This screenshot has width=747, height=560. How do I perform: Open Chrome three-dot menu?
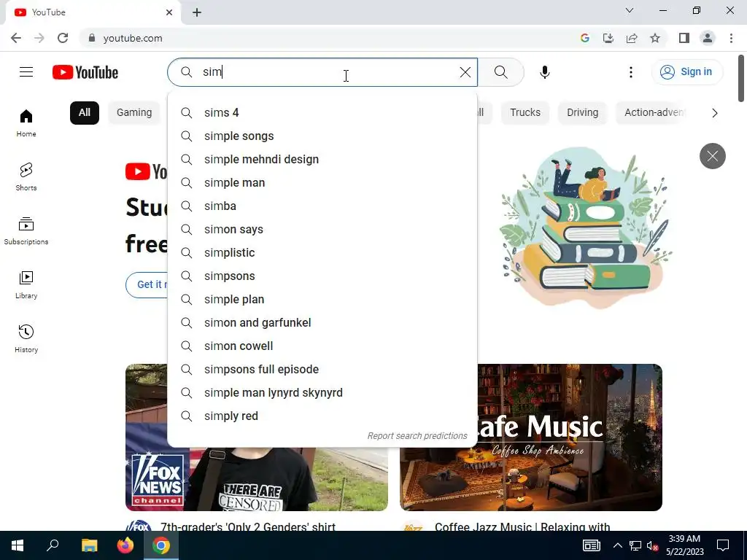(731, 38)
